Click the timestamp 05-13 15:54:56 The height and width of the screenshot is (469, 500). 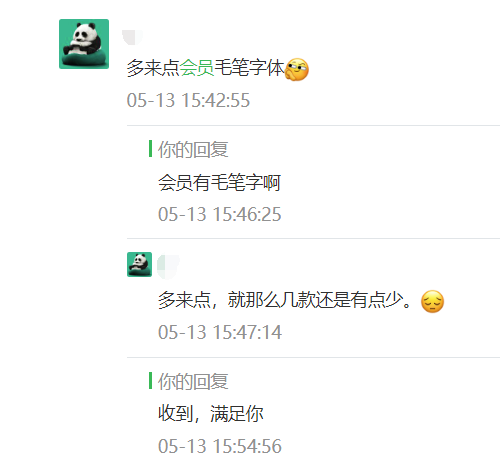(x=220, y=446)
